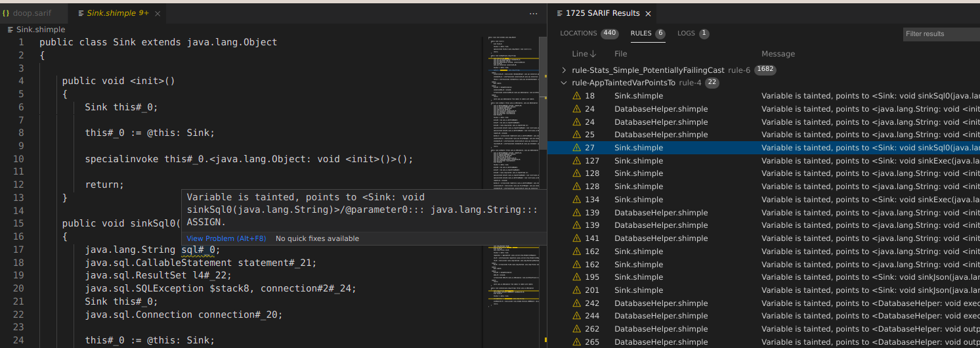980x348 pixels.
Task: Click the 1682 count badge
Action: click(x=765, y=70)
